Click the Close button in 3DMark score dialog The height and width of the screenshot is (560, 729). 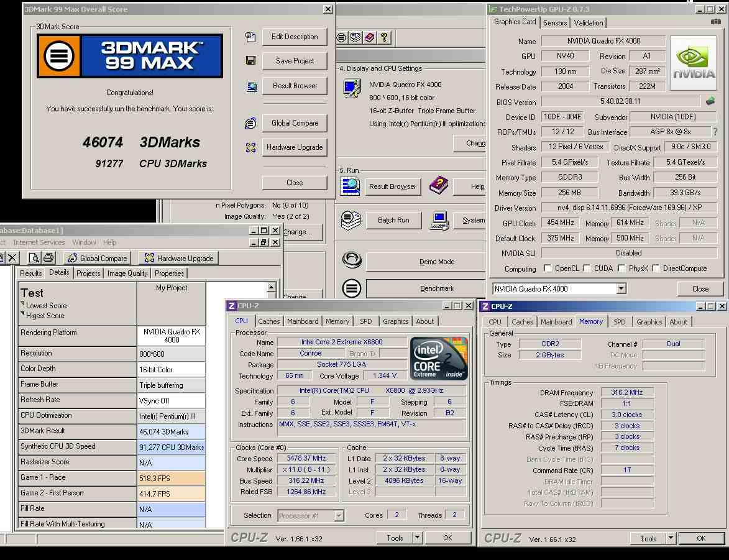point(295,183)
